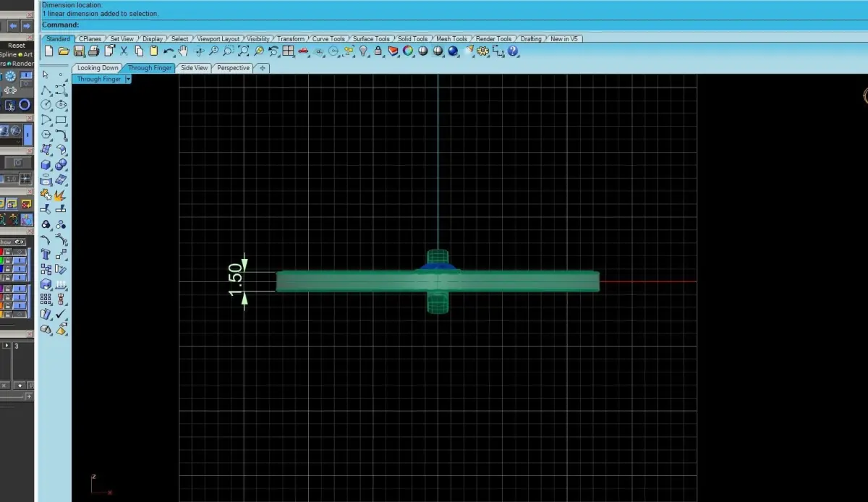Click the check mark icon in the side toolbar
Viewport: 868px width, 502px height.
61,315
